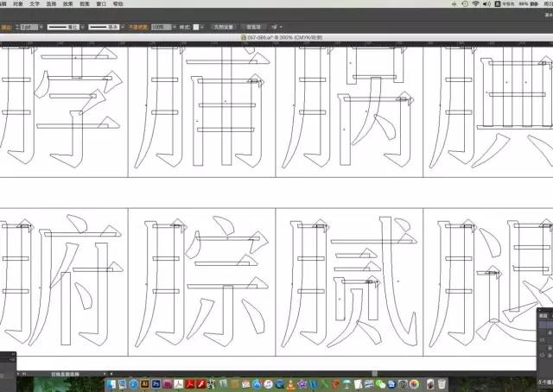Select the 图层 tab in the bottom-right panel
This screenshot has height=392, width=553.
[544, 316]
